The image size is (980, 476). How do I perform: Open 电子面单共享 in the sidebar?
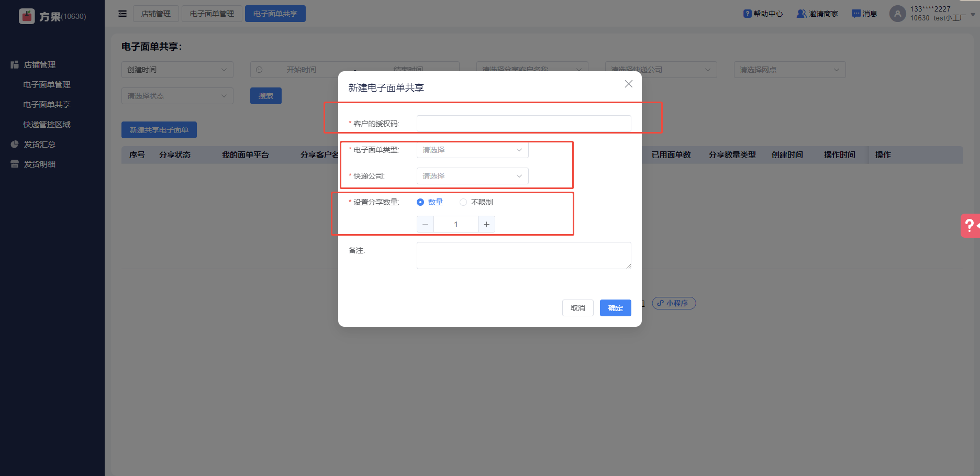47,105
